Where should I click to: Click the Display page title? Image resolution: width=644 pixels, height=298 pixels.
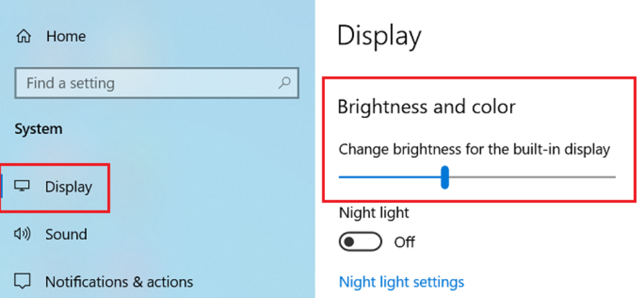(x=379, y=36)
